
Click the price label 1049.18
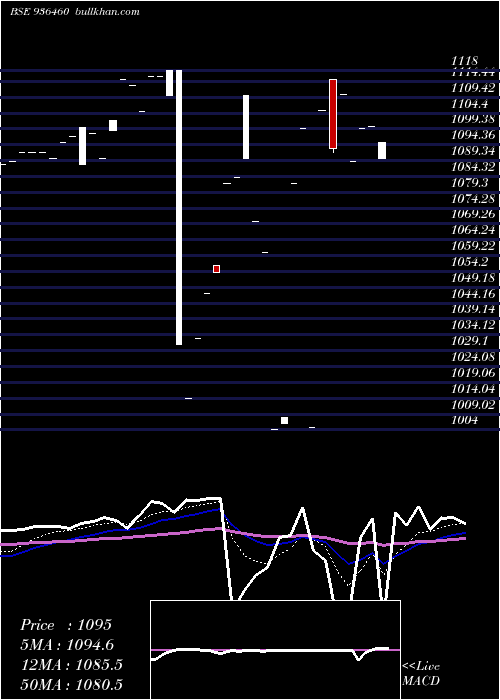473,278
